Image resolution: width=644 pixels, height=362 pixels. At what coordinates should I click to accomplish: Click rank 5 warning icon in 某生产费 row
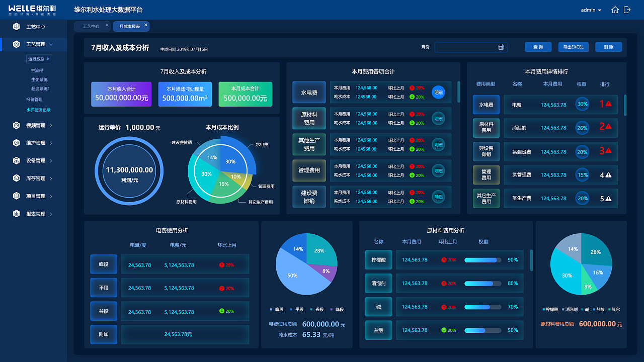coord(608,199)
